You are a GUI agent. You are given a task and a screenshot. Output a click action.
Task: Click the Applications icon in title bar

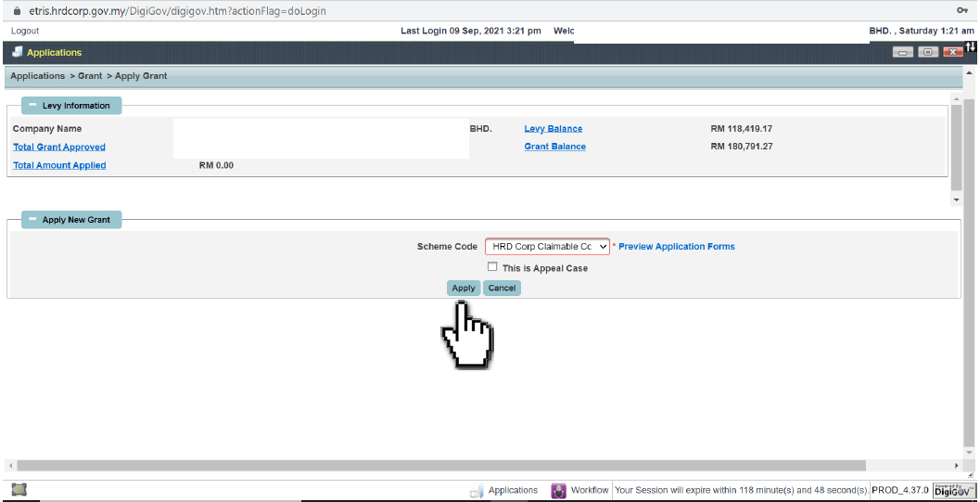coord(17,52)
